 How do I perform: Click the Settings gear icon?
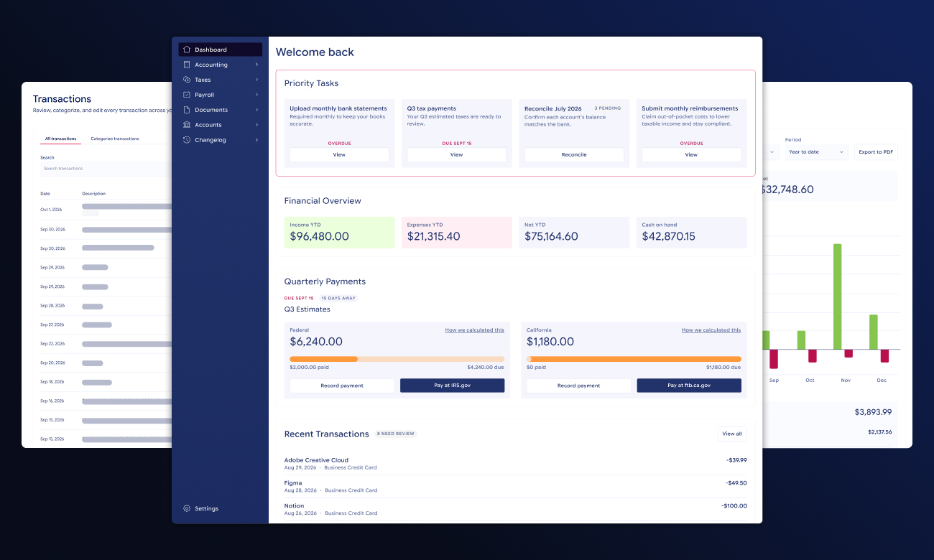point(187,508)
